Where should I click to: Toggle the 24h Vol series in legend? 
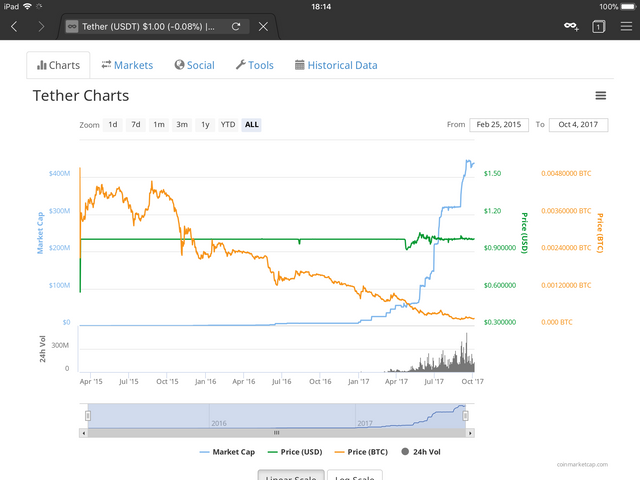pyautogui.click(x=421, y=452)
